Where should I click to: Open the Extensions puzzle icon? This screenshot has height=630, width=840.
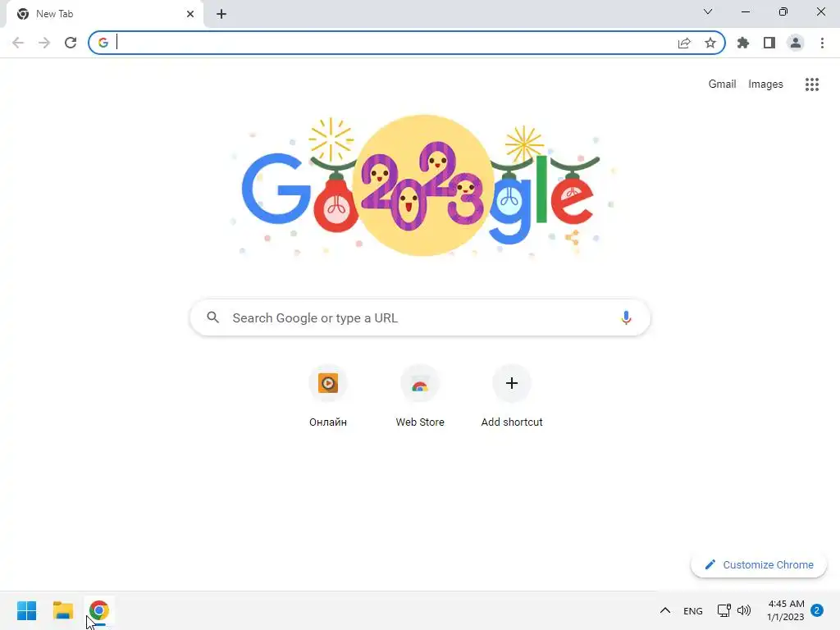(x=742, y=43)
